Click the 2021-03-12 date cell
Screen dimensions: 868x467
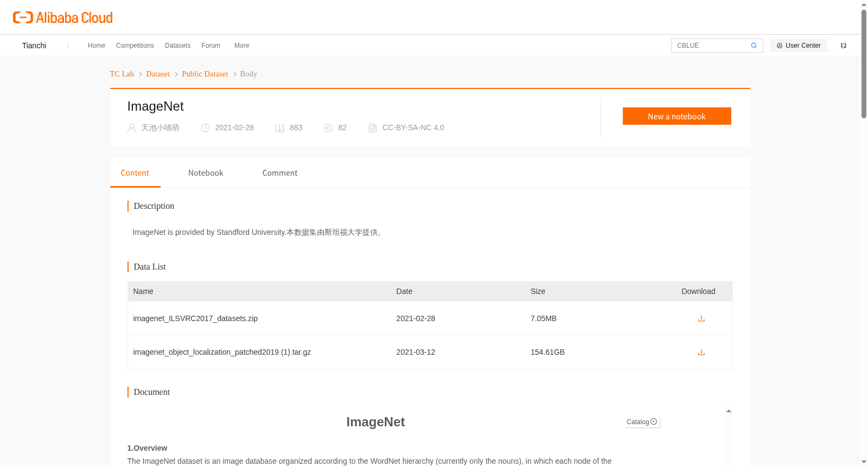coord(416,352)
